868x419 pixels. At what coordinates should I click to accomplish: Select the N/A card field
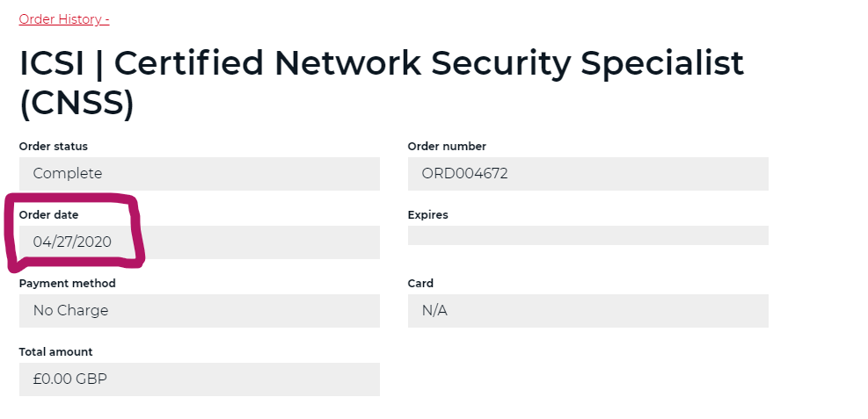pos(587,311)
